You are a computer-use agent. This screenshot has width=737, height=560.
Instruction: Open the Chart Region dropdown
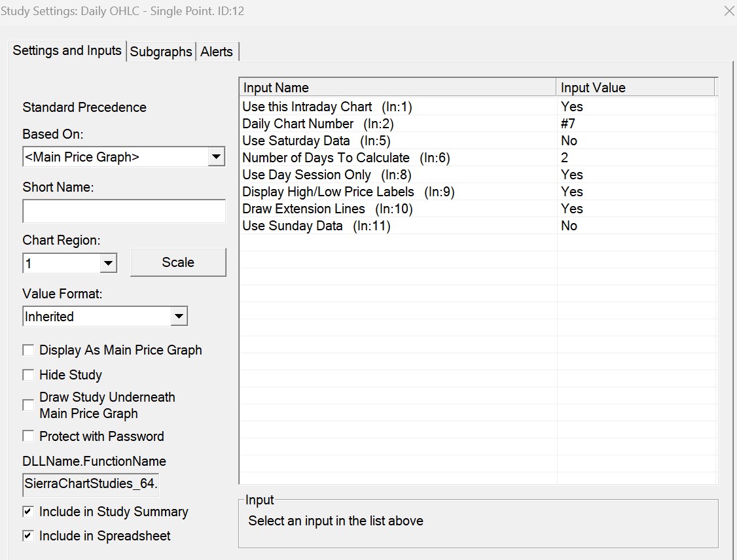coord(108,264)
